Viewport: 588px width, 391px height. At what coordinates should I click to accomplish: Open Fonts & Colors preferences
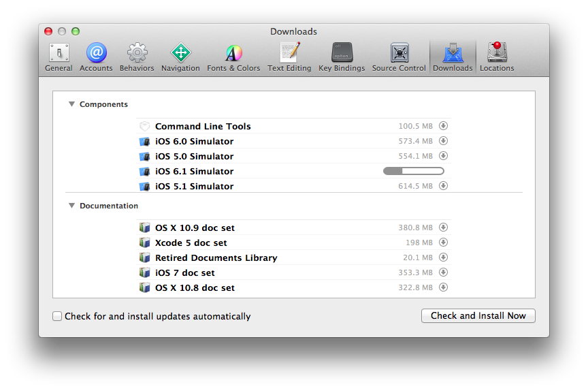point(233,57)
